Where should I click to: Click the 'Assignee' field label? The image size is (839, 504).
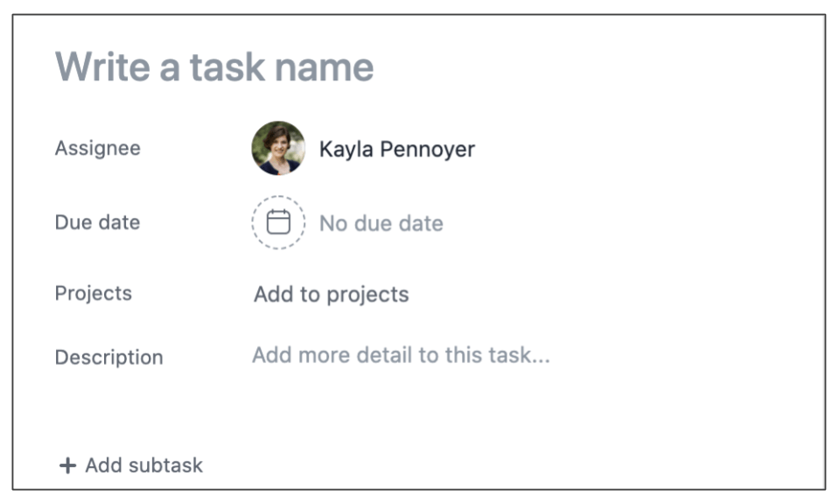97,148
